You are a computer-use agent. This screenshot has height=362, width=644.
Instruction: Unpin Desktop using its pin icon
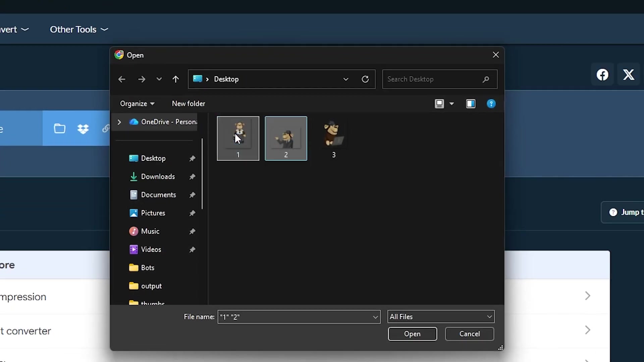(192, 158)
